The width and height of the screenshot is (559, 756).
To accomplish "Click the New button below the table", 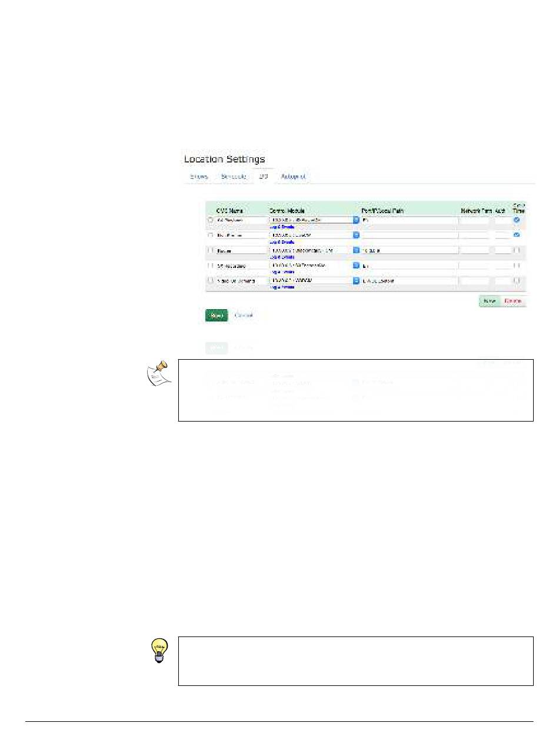I will point(489,301).
